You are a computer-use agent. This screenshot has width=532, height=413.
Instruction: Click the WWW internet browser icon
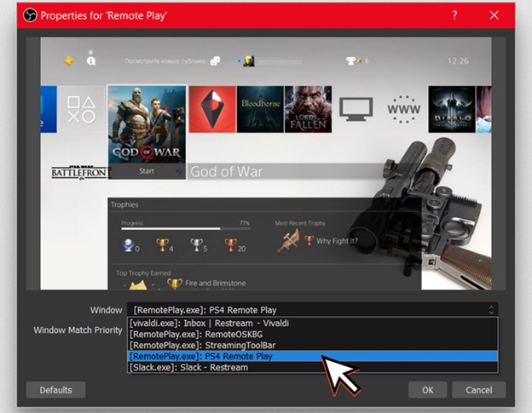pyautogui.click(x=404, y=109)
